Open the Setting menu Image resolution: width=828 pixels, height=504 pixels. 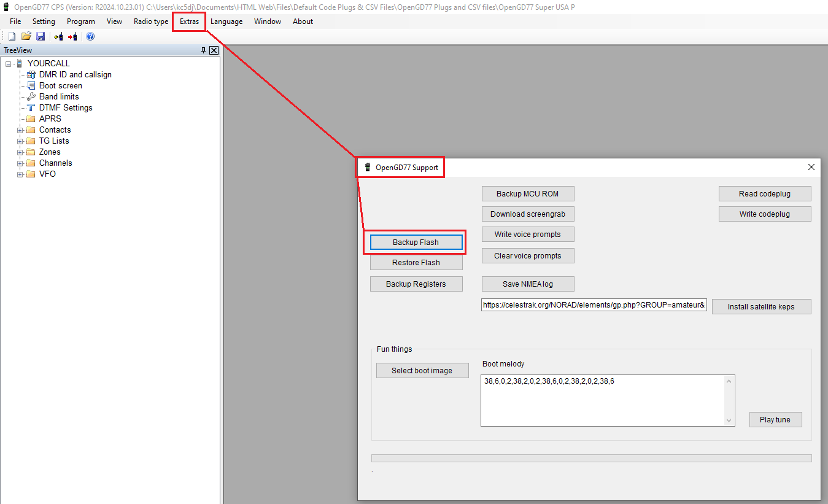click(44, 21)
